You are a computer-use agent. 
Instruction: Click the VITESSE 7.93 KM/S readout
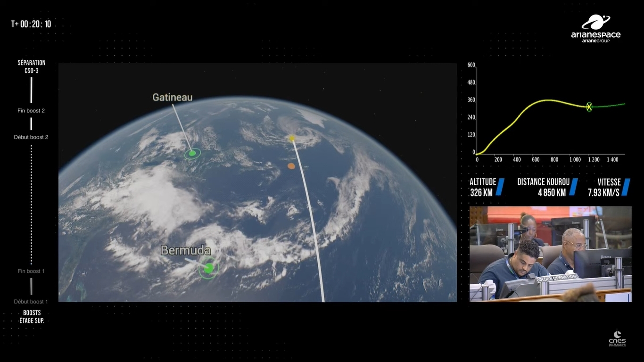click(x=609, y=187)
